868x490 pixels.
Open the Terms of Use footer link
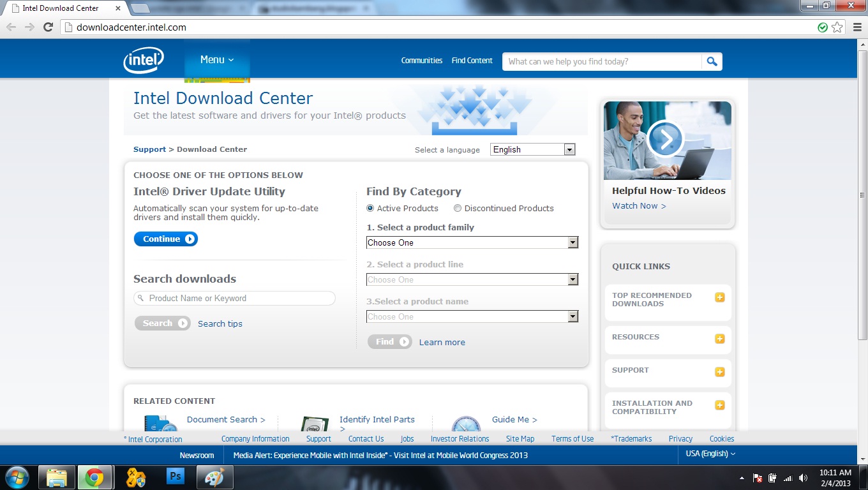(x=572, y=439)
